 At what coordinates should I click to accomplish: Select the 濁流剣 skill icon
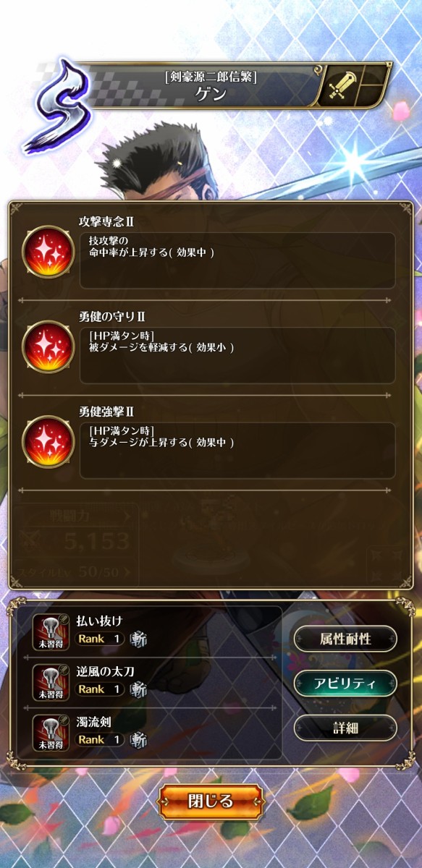pos(51,733)
